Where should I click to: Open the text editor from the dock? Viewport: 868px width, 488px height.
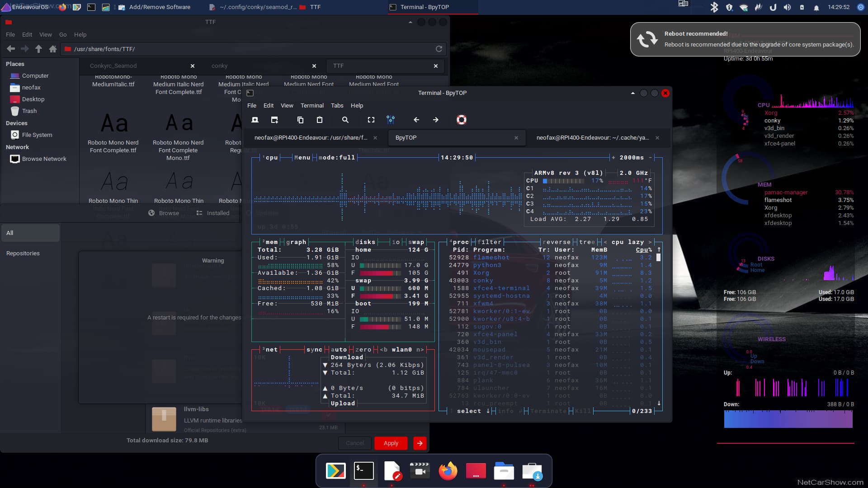tap(392, 471)
